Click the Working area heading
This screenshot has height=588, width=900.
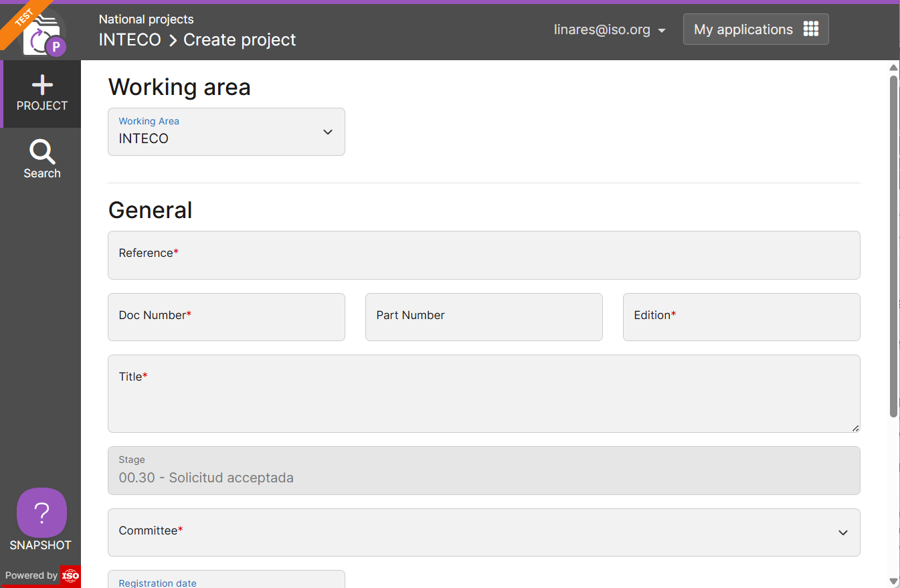click(x=179, y=87)
